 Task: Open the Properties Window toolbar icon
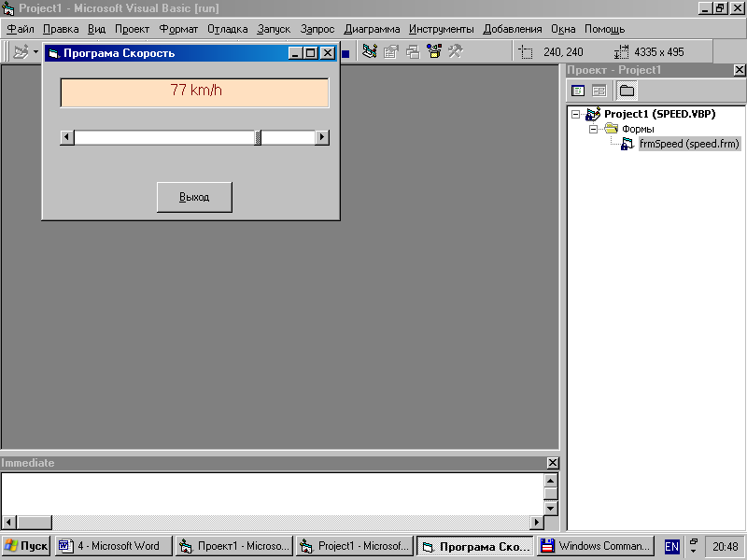(391, 51)
